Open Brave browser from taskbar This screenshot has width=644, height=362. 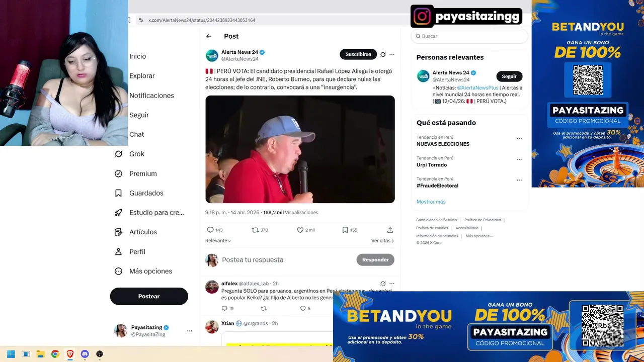tap(70, 354)
